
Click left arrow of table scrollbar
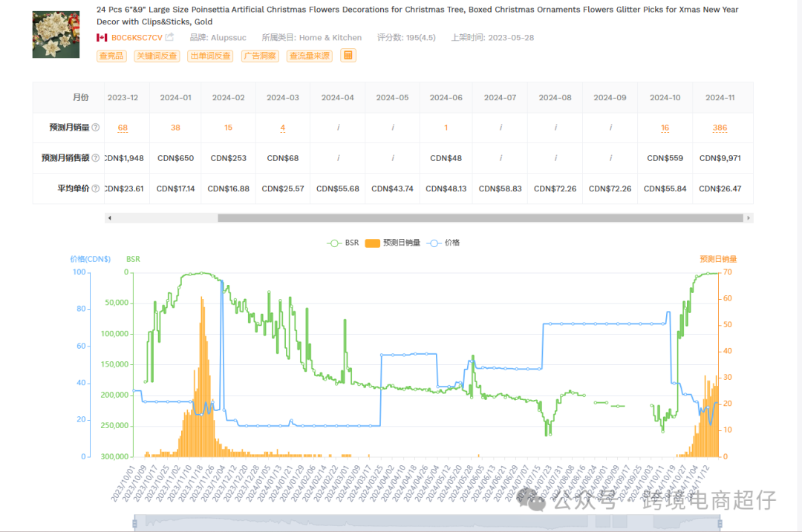pos(110,218)
